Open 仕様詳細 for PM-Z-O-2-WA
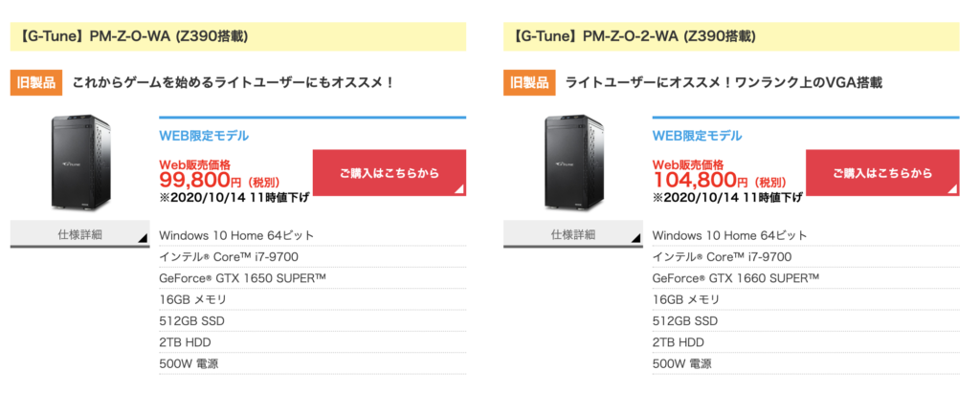This screenshot has width=980, height=393. [x=573, y=234]
